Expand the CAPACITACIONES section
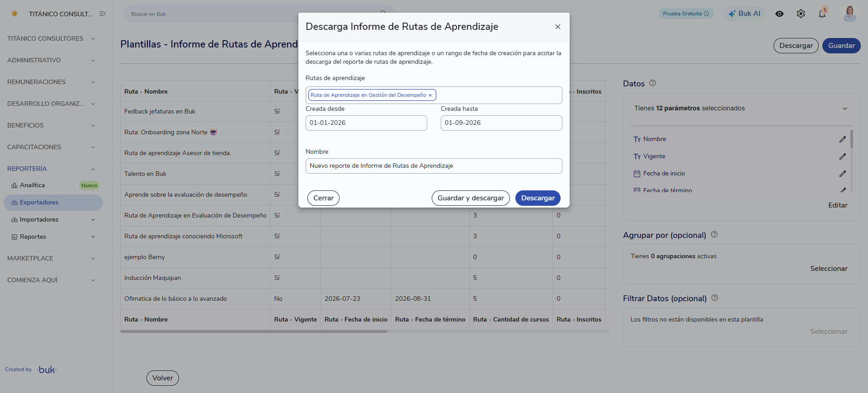This screenshot has height=393, width=868. 52,147
